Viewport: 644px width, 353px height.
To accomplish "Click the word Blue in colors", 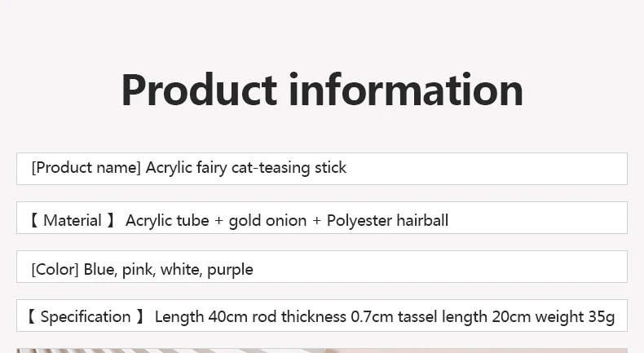I will click(99, 269).
